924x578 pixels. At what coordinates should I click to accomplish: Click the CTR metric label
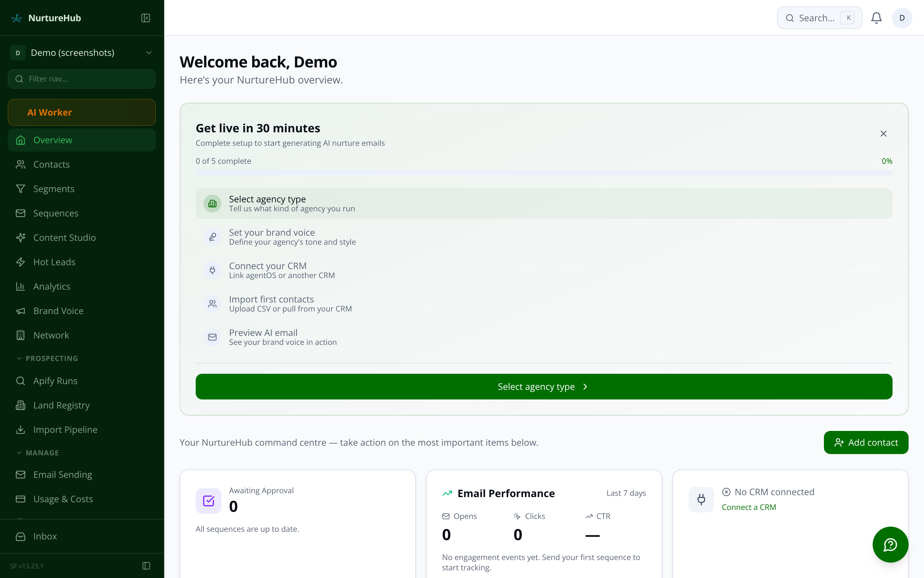point(603,516)
